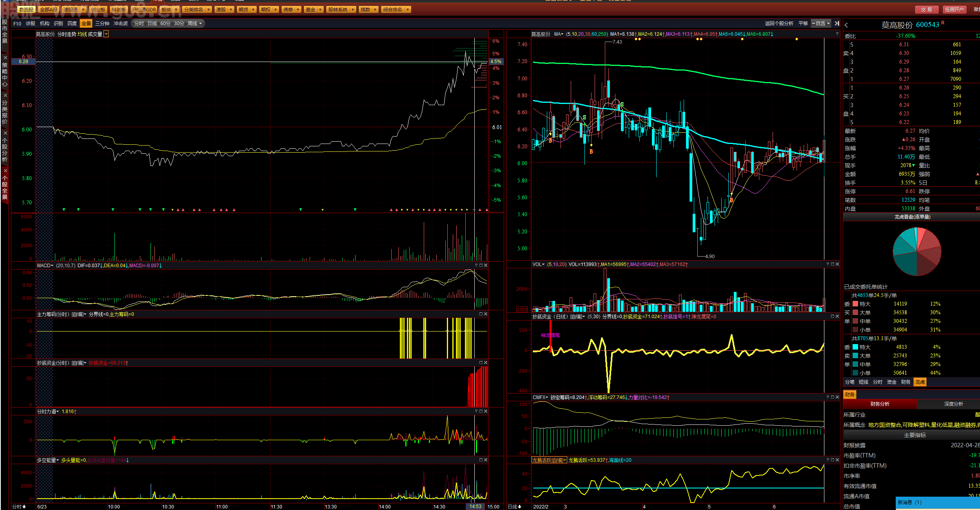Close the 多空能量 indicator panel
This screenshot has width=980, height=510.
pyautogui.click(x=486, y=460)
